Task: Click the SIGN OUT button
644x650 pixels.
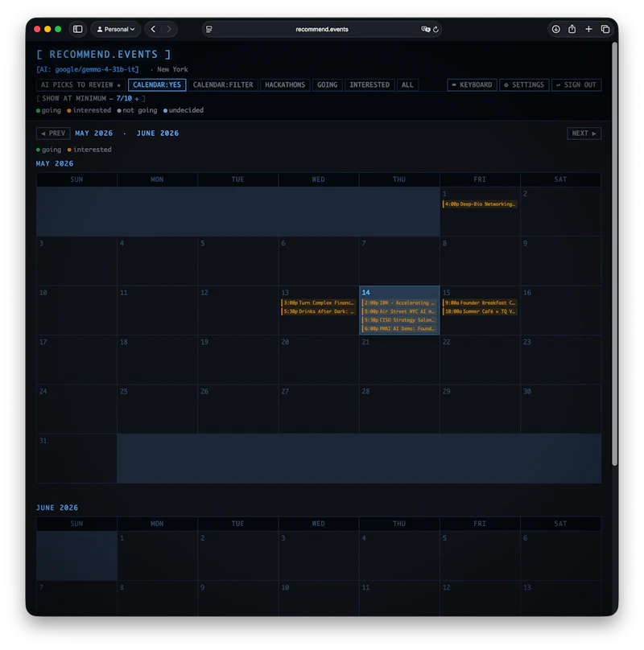Action: point(576,85)
